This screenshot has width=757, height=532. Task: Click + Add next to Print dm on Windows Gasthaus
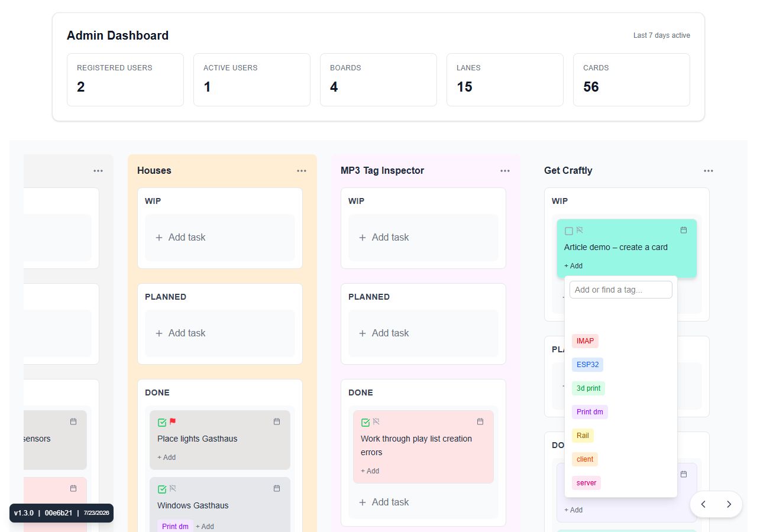(x=205, y=527)
